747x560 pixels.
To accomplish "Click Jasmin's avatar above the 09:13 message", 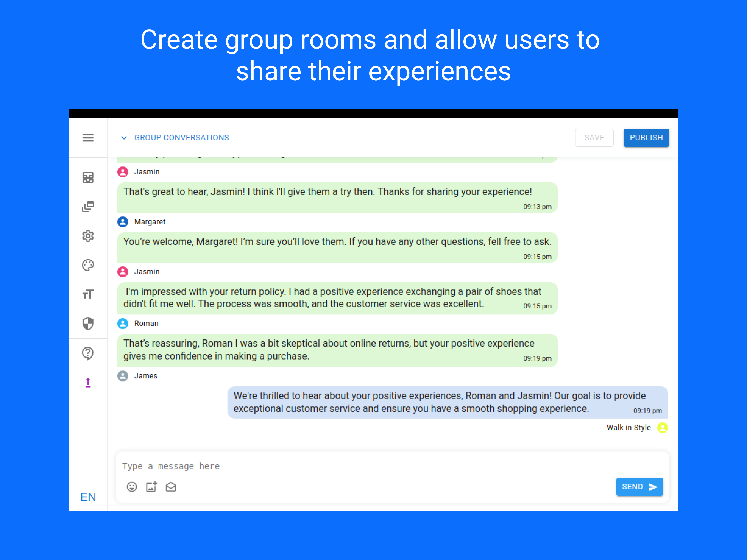I will pos(123,172).
